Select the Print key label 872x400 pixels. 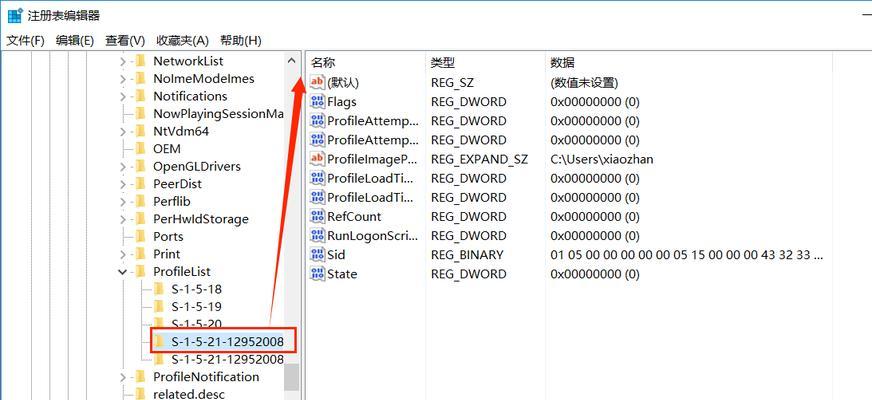[167, 254]
